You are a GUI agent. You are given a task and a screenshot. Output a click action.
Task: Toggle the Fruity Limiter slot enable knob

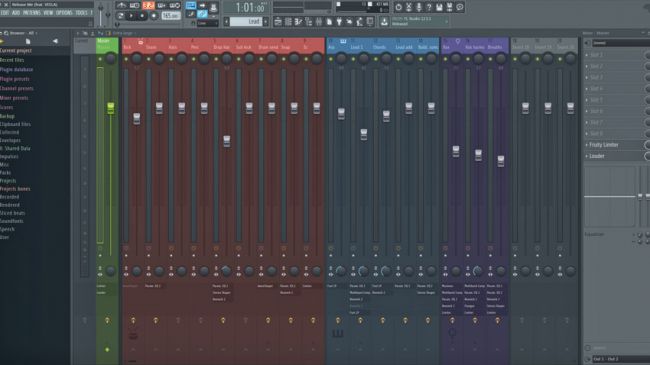coord(648,145)
